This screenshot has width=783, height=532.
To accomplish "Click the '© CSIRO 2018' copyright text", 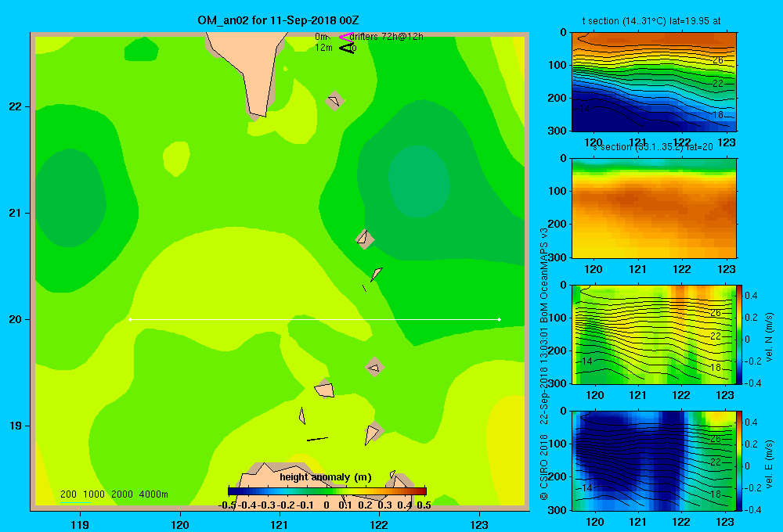I will tap(544, 467).
